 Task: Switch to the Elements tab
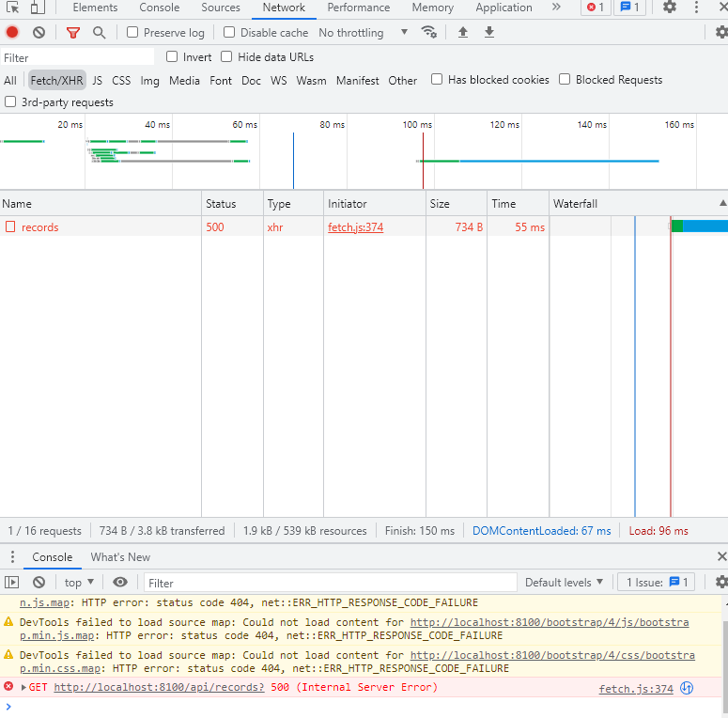[x=95, y=8]
